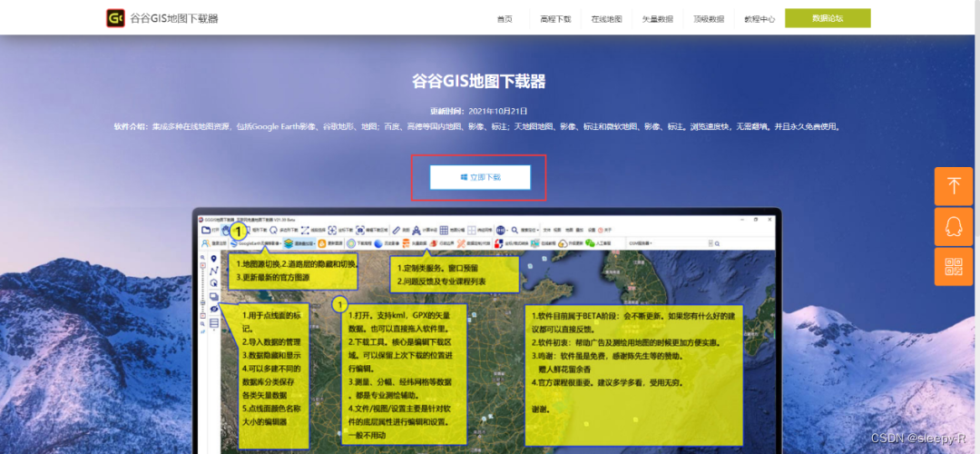Open 在线地图 from the top navigation

pyautogui.click(x=606, y=19)
